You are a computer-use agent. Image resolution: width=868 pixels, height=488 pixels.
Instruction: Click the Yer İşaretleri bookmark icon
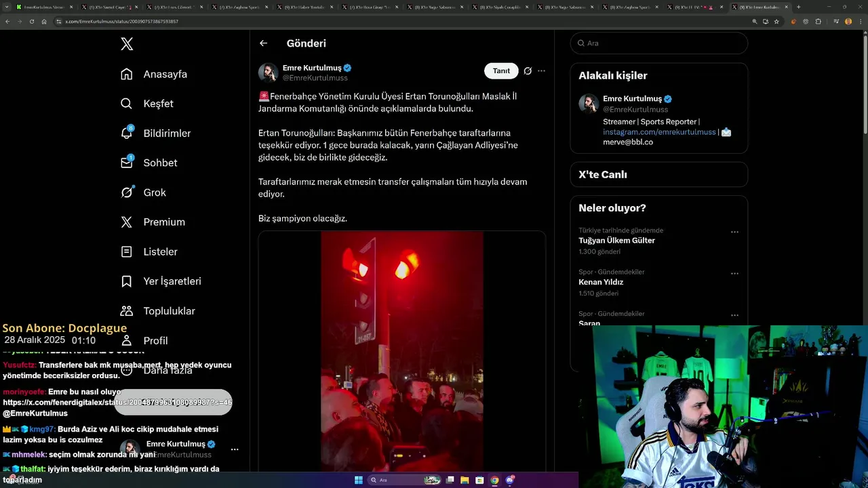pyautogui.click(x=127, y=281)
